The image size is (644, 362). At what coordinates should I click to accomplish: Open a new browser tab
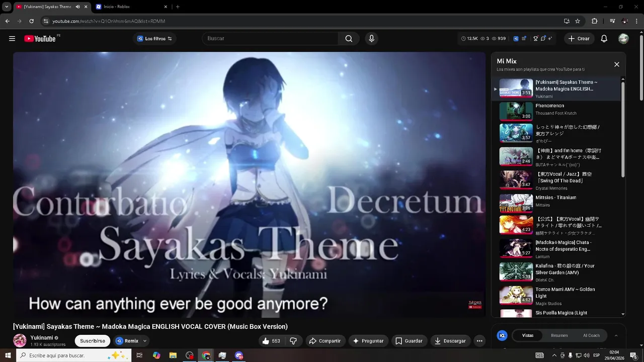[x=178, y=7]
